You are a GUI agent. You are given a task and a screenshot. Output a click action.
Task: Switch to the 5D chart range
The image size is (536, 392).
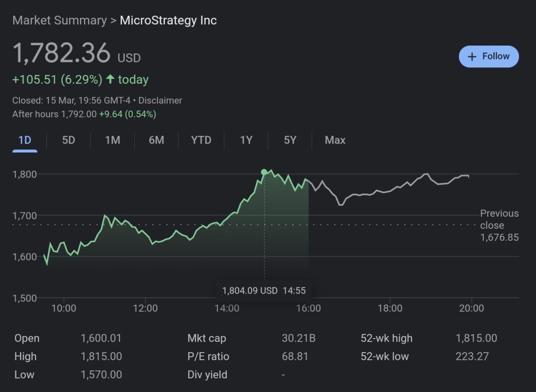coord(69,140)
